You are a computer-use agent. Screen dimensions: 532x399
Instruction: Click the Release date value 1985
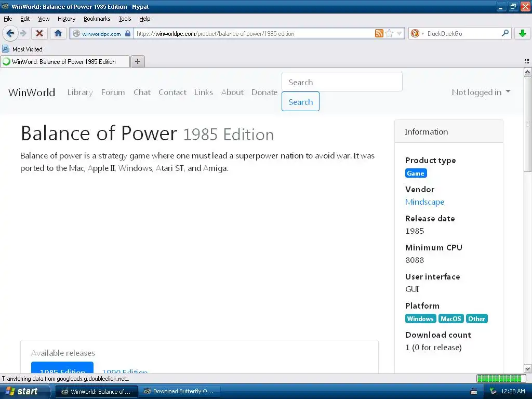point(415,231)
